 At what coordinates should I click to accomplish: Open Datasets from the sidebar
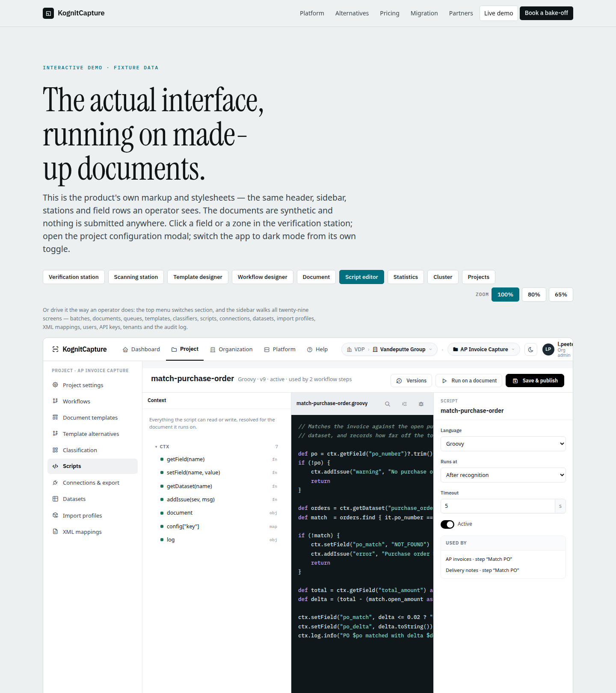click(92, 499)
